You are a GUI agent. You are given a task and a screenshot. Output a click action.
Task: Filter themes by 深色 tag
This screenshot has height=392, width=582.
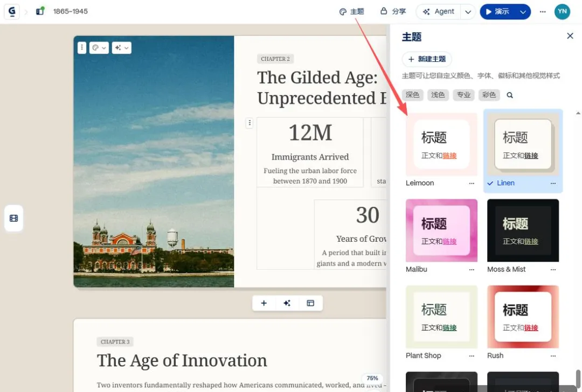412,95
